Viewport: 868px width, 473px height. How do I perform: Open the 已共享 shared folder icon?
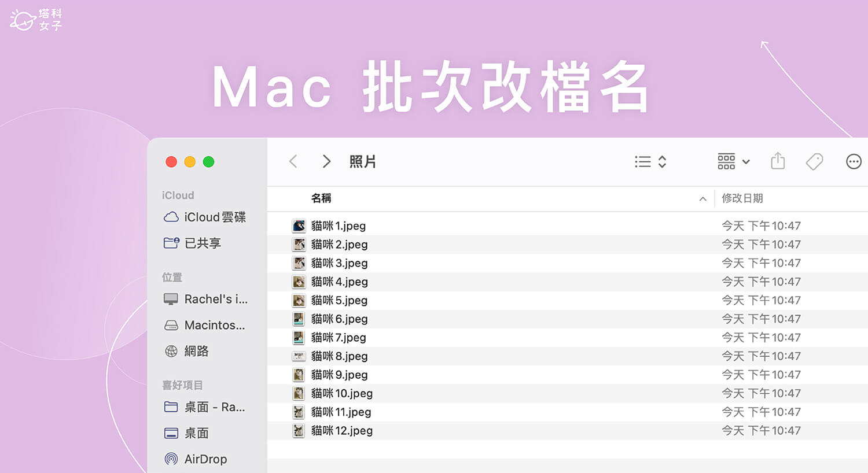[171, 243]
